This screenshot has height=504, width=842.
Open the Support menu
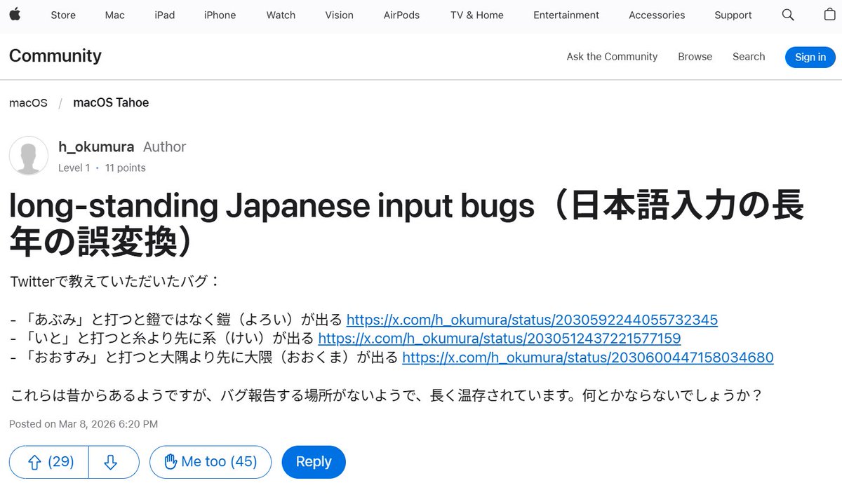tap(733, 15)
